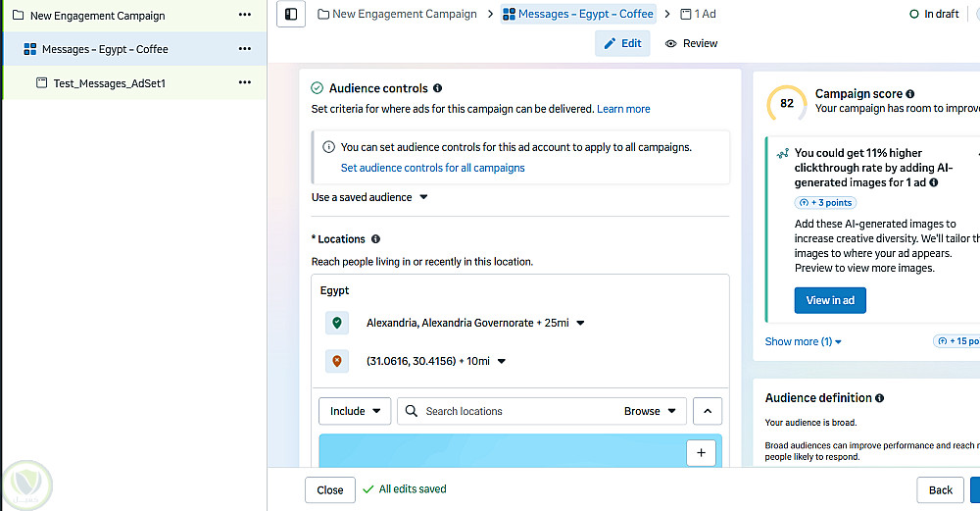The width and height of the screenshot is (980, 511).
Task: Open the Browse locations dropdown
Action: (651, 411)
